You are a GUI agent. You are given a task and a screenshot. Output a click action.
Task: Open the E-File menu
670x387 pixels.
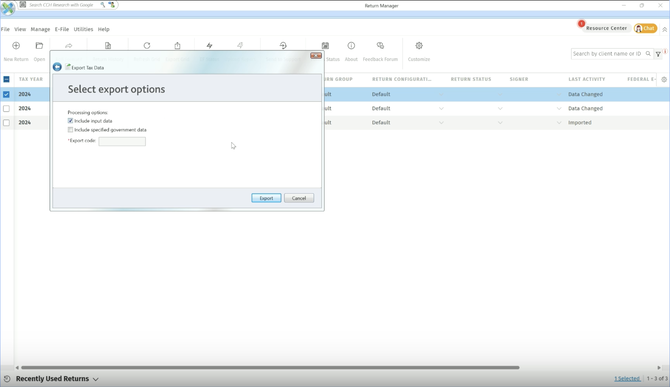point(62,29)
